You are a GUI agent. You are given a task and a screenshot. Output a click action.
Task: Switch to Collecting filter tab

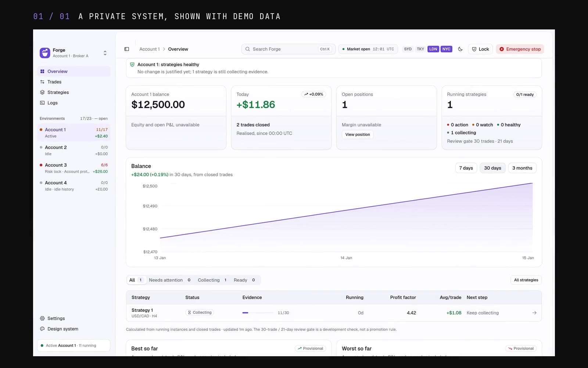click(212, 280)
